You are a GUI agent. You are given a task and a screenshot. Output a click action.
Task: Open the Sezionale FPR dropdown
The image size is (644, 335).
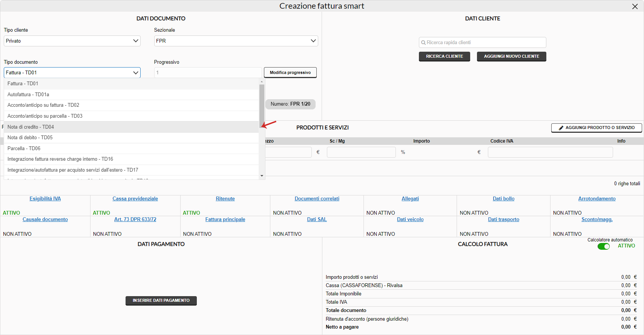pos(236,41)
